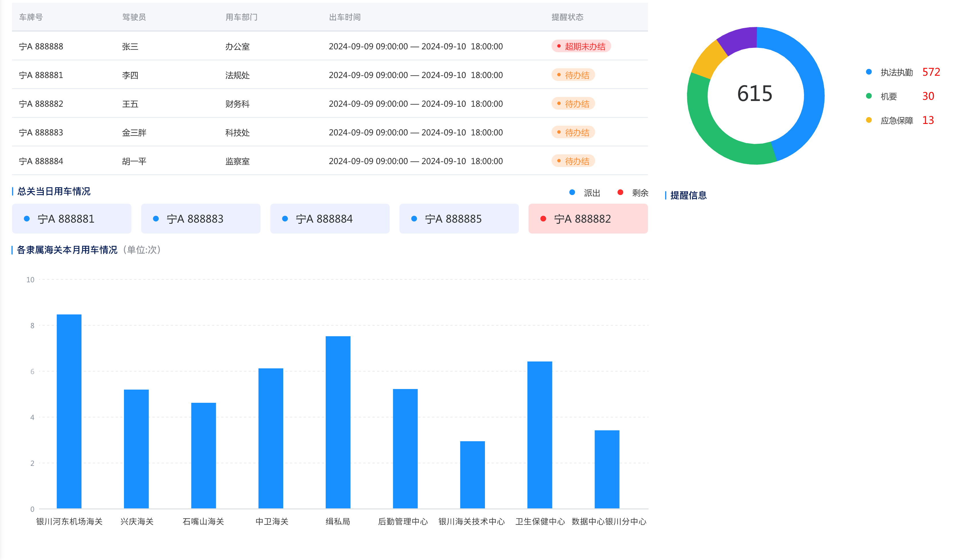Click the 卫生保健中心 bar
The image size is (963, 560).
pos(539,435)
